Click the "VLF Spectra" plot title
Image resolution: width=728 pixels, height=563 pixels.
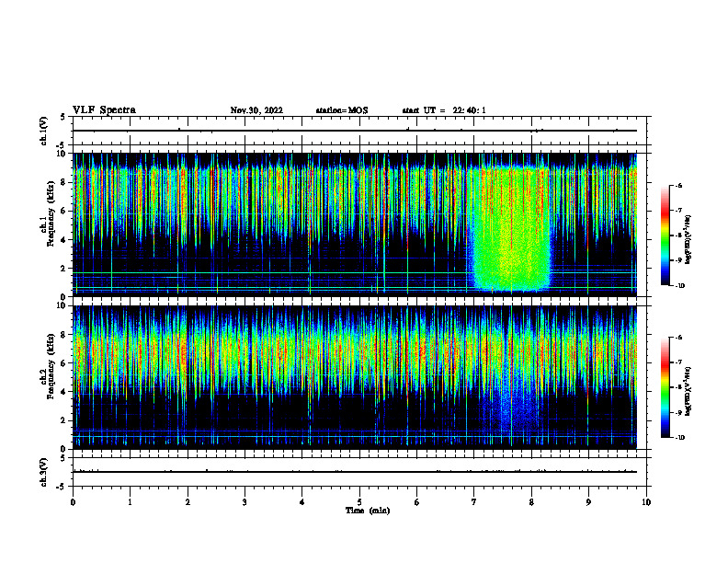tap(104, 110)
